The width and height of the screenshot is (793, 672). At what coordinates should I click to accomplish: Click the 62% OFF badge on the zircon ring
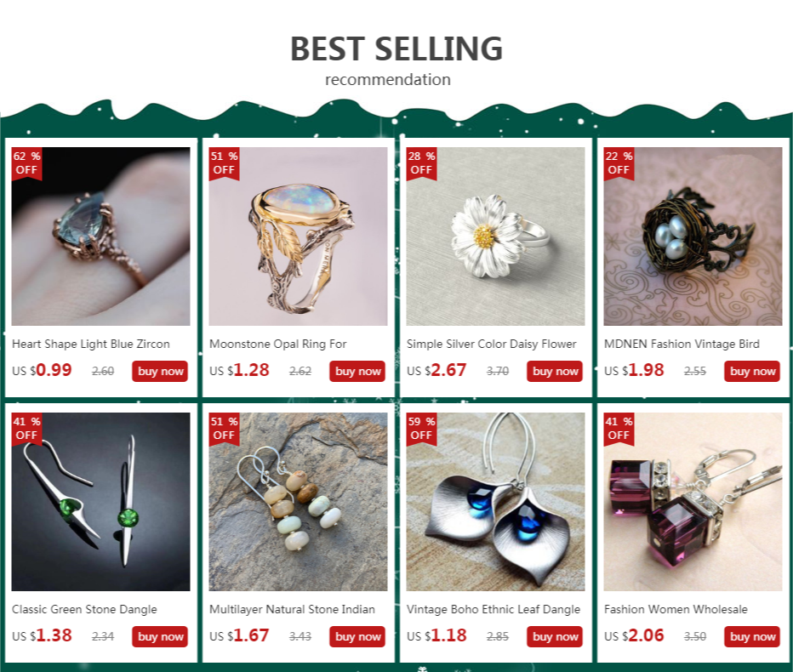(x=27, y=163)
